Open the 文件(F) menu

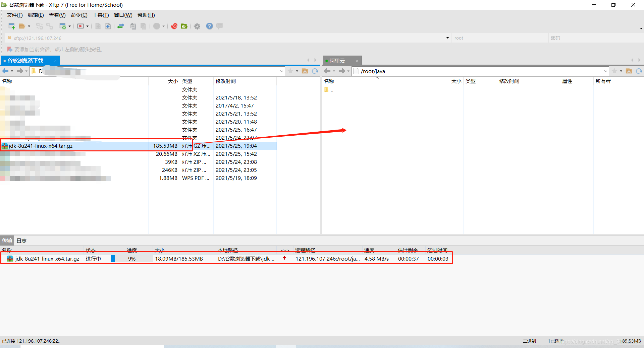(x=14, y=15)
